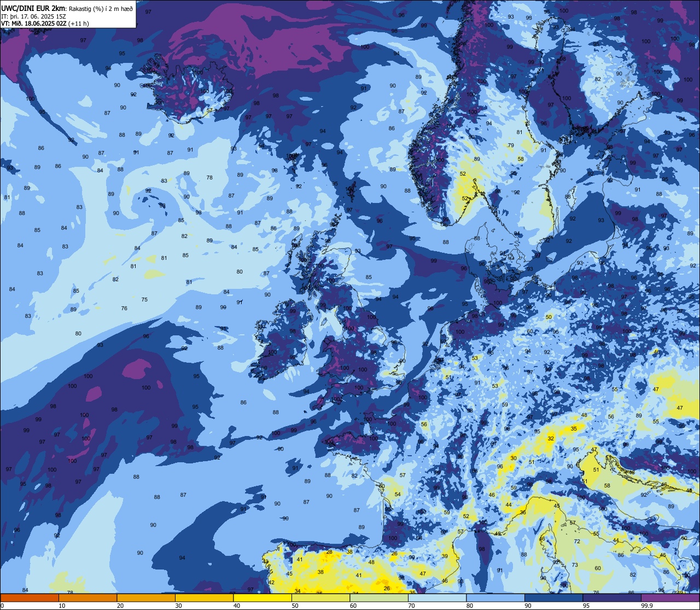Click the "40" legend scale tick label

point(237,606)
